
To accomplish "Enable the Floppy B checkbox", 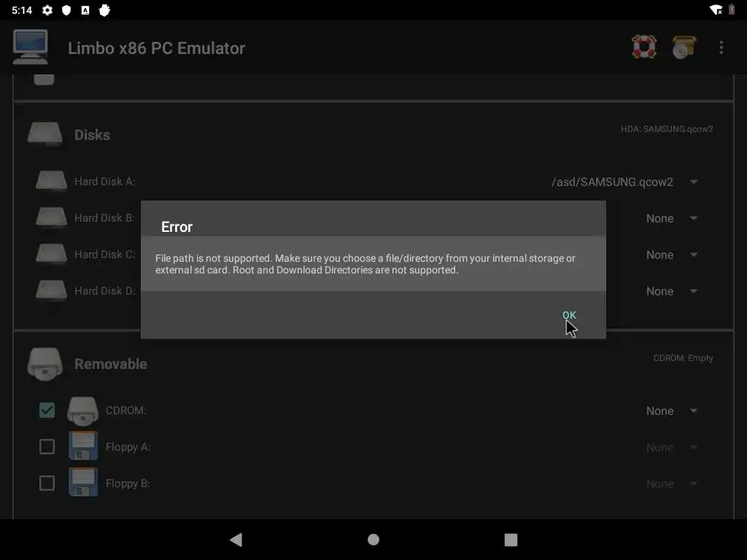I will (47, 483).
